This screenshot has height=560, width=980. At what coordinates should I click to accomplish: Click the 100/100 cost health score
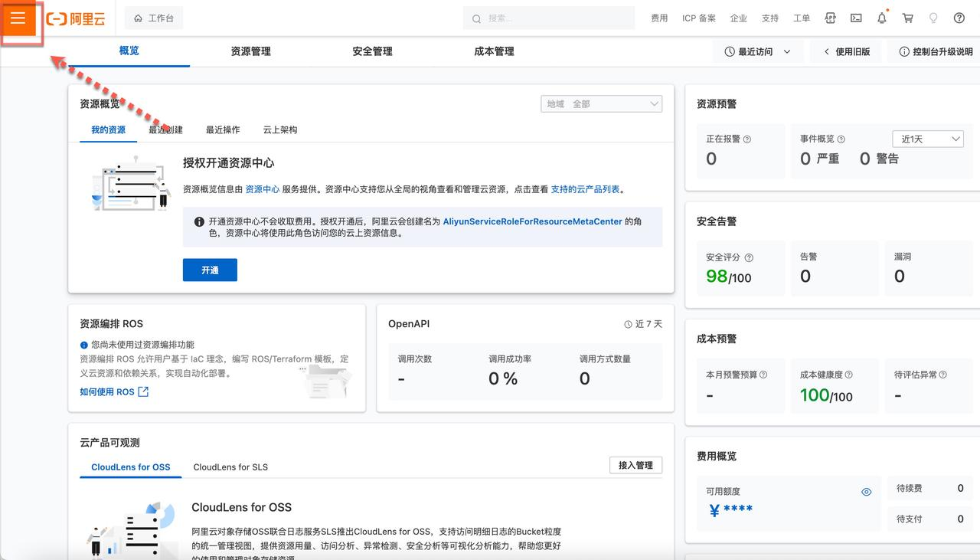click(826, 395)
